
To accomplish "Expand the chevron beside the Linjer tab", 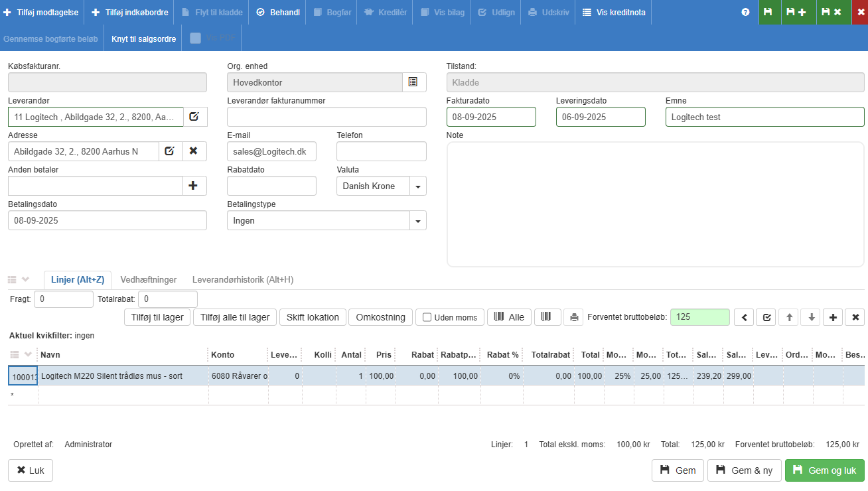I will tap(26, 279).
